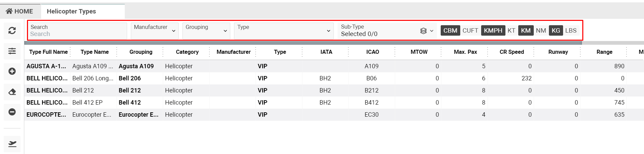Click the minus remove record icon
The image size is (644, 154).
click(12, 112)
